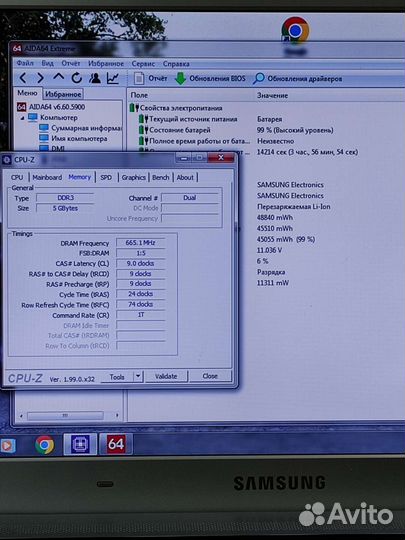
Task: Click Обновления драйверов magnifier button
Action: click(x=298, y=79)
